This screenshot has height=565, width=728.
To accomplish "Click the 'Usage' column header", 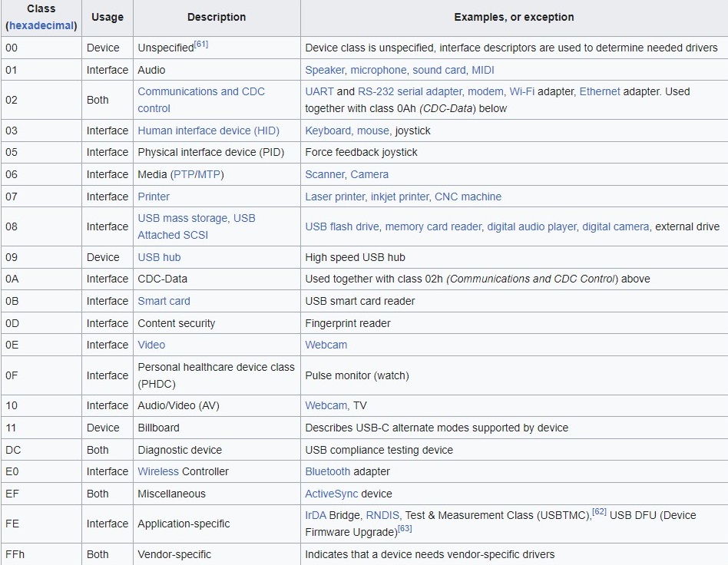I will [x=108, y=17].
